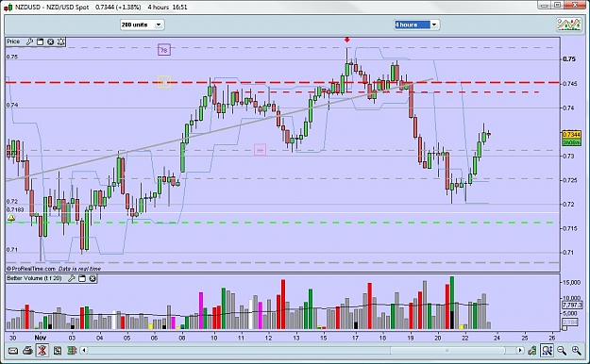Screen dimensions: 590x364
Task: Click the Better Volume (1 f 20) label
Action: pyautogui.click(x=34, y=278)
